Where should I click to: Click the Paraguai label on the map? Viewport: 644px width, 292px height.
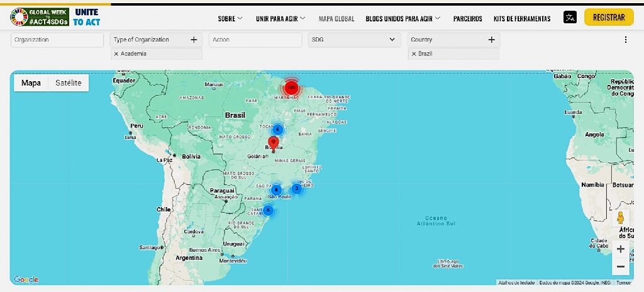click(222, 191)
